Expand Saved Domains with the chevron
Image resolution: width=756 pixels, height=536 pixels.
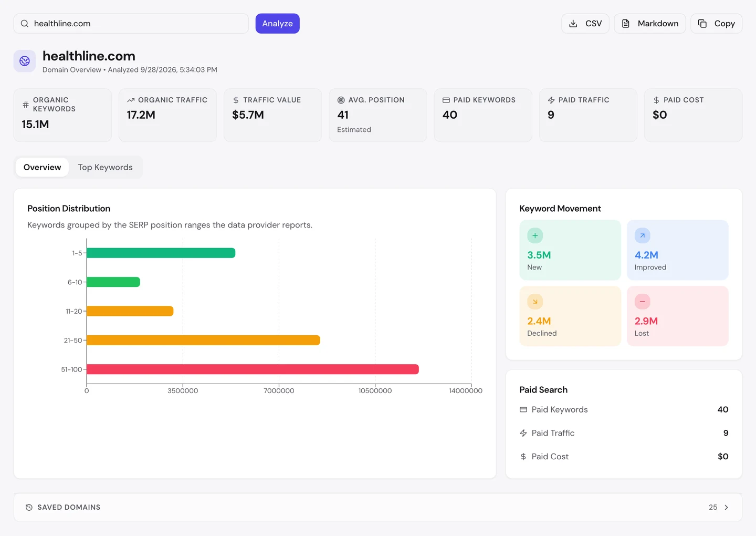[x=726, y=508]
